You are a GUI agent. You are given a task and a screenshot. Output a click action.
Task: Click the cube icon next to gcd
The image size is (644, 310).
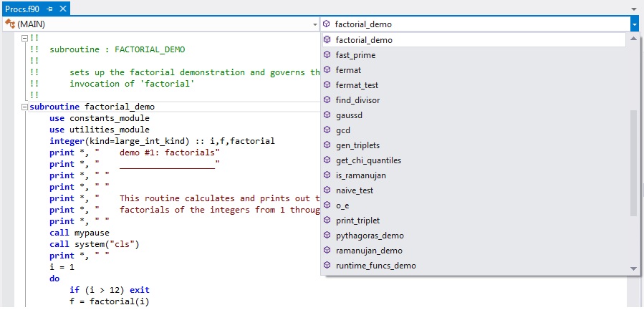327,130
